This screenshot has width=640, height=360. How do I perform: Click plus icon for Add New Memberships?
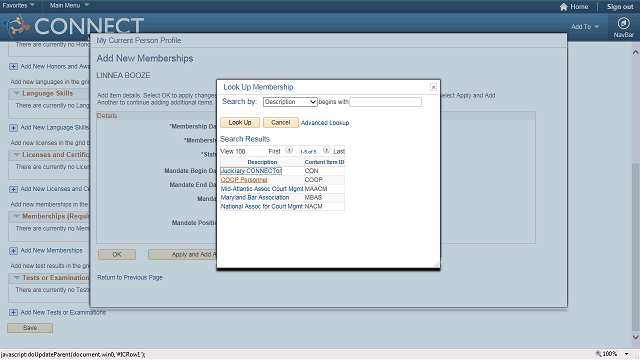[x=13, y=251]
